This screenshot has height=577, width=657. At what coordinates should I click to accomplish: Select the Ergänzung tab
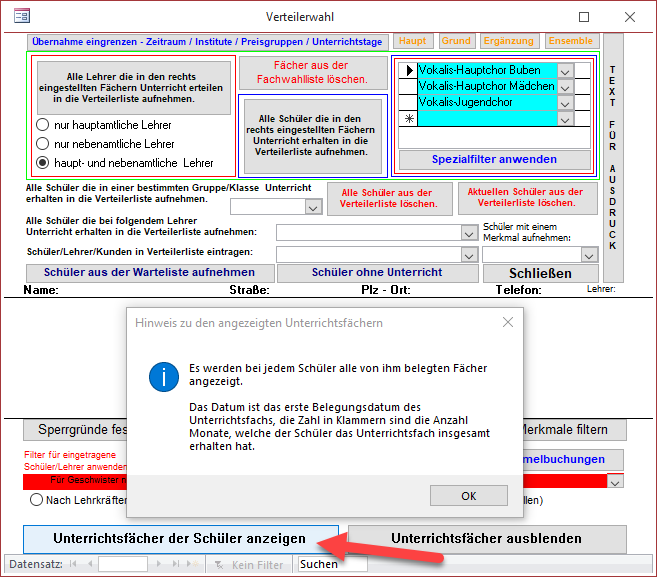point(508,41)
